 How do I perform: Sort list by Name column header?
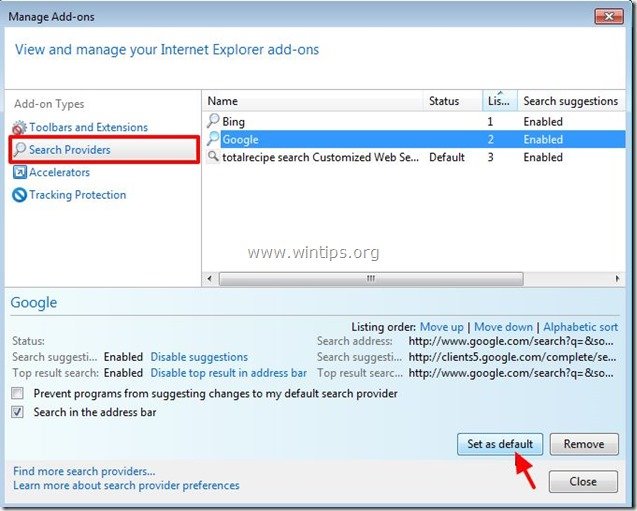(313, 101)
